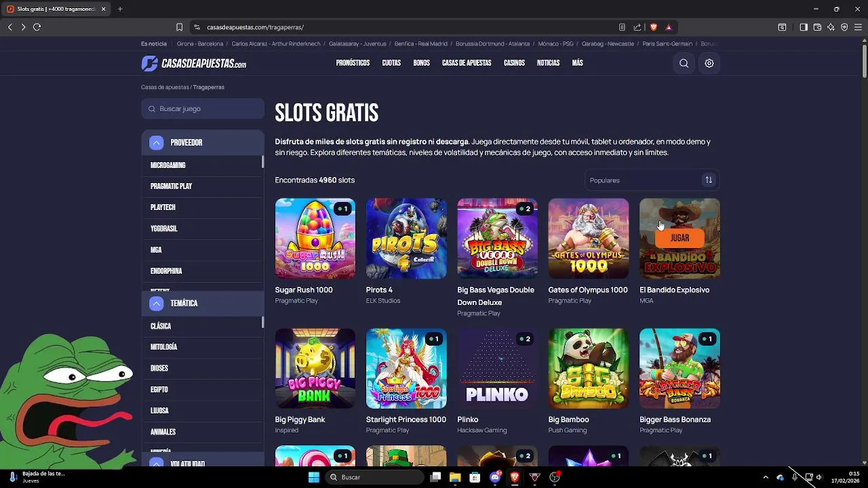Open the Casas de apuestas menu

[467, 63]
